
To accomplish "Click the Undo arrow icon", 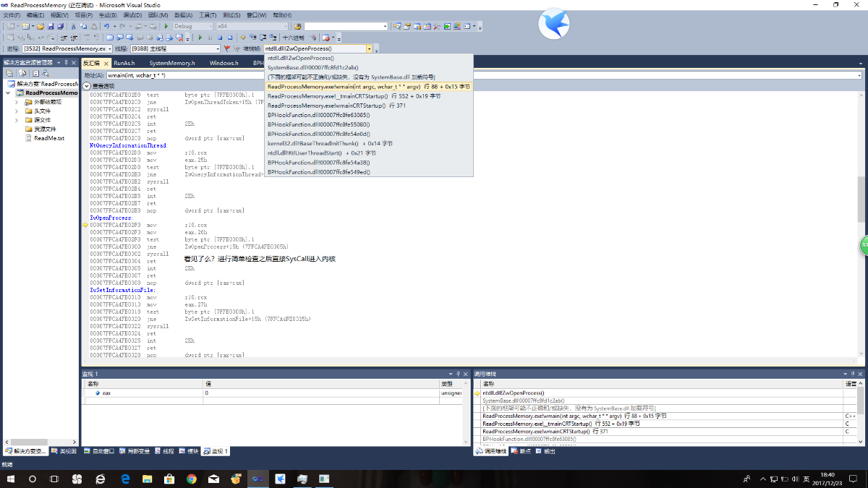I will click(x=106, y=26).
